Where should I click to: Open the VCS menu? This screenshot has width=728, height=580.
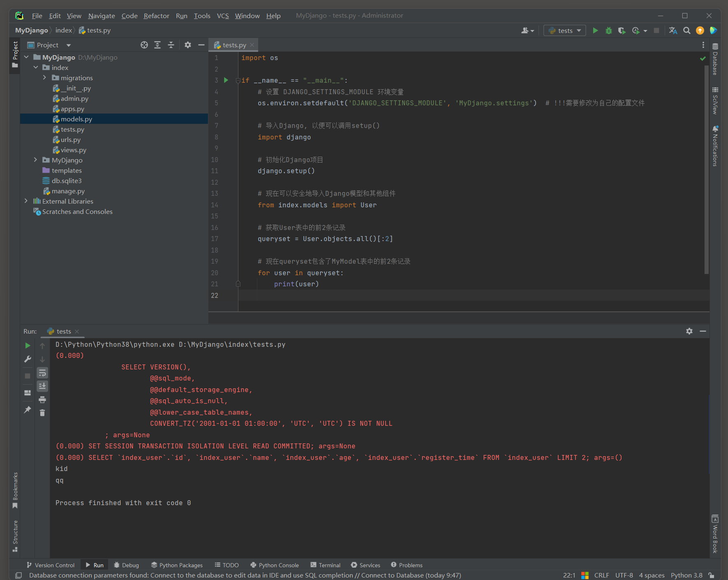click(x=223, y=16)
